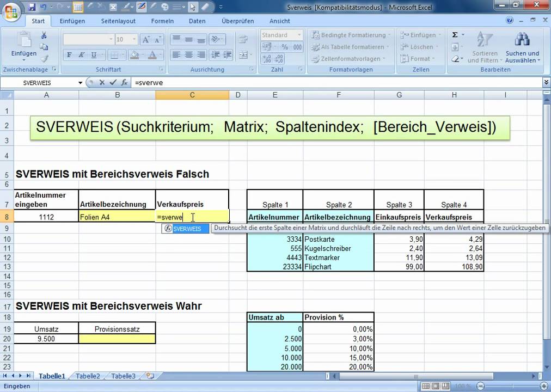Screen dimensions: 551x392
Task: Open Suchen und Auswählen binoculars
Action: click(522, 47)
